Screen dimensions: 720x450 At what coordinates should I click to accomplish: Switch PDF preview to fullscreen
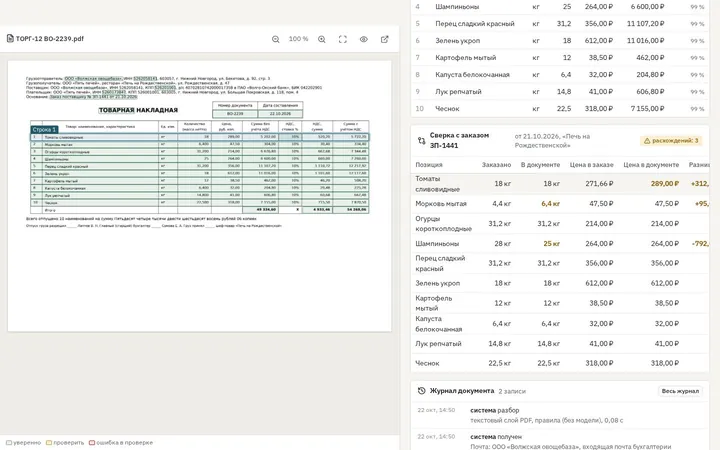coord(343,39)
